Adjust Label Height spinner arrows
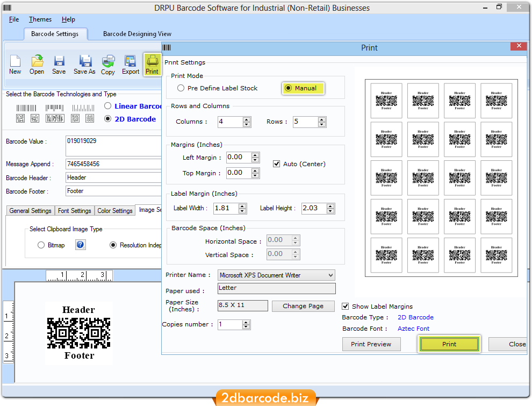The height and width of the screenshot is (406, 532). click(x=330, y=209)
